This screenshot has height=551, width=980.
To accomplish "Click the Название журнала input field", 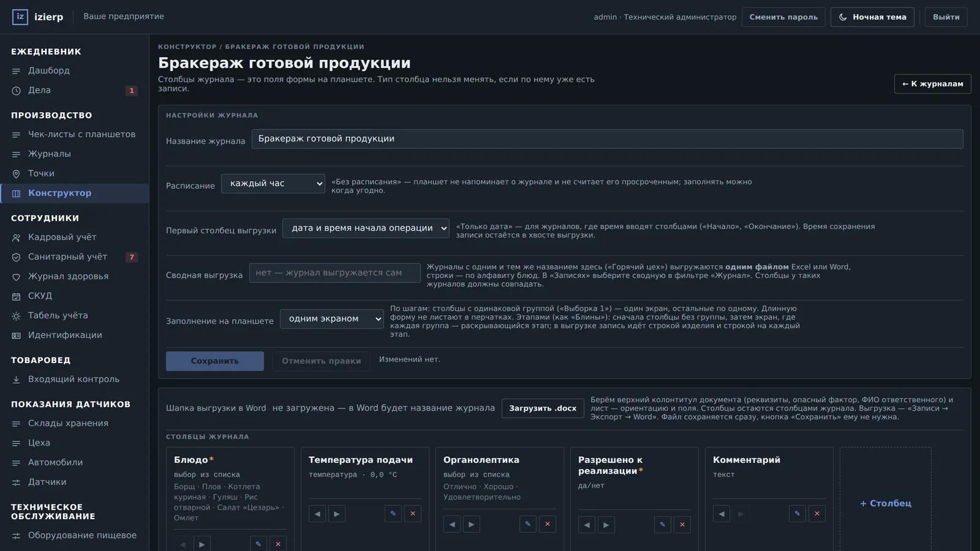I will click(x=608, y=139).
